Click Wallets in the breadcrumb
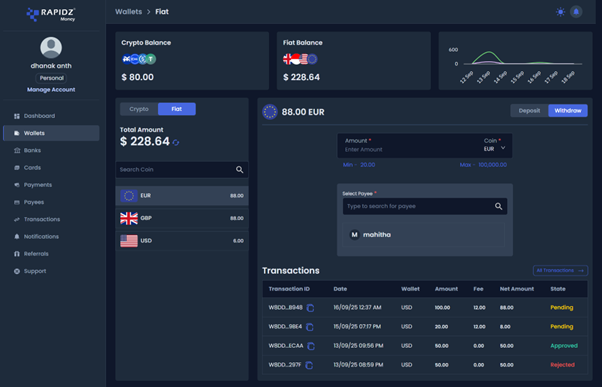Viewport: 602px width, 387px height. tap(129, 12)
